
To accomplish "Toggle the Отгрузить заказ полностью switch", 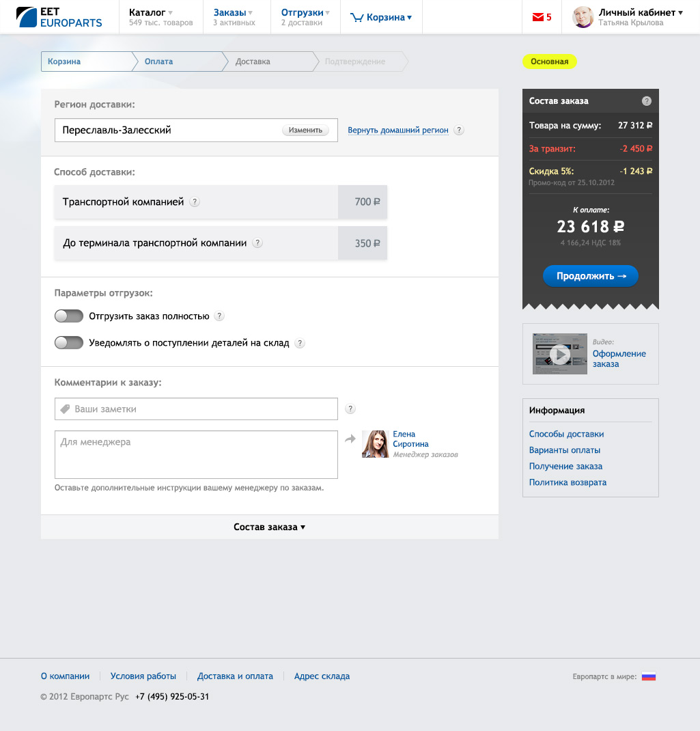I will tap(69, 316).
